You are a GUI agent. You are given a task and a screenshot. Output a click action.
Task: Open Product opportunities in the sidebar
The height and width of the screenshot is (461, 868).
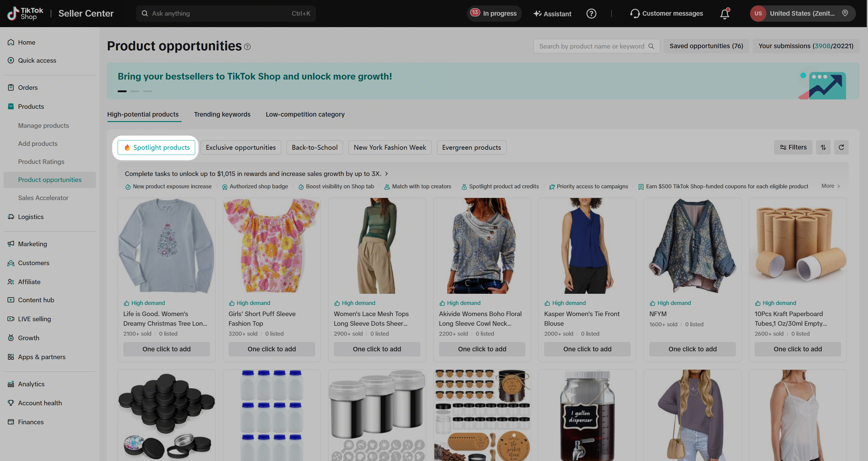(50, 180)
